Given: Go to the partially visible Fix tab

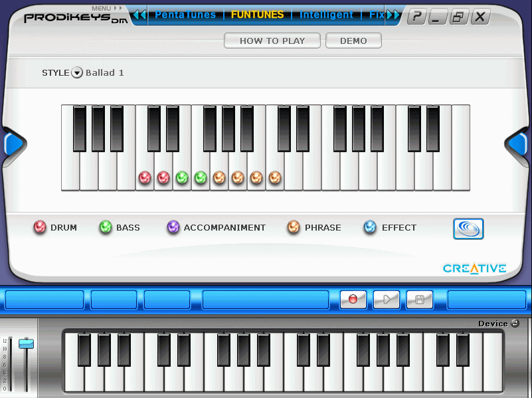Looking at the screenshot, I should click(x=377, y=15).
